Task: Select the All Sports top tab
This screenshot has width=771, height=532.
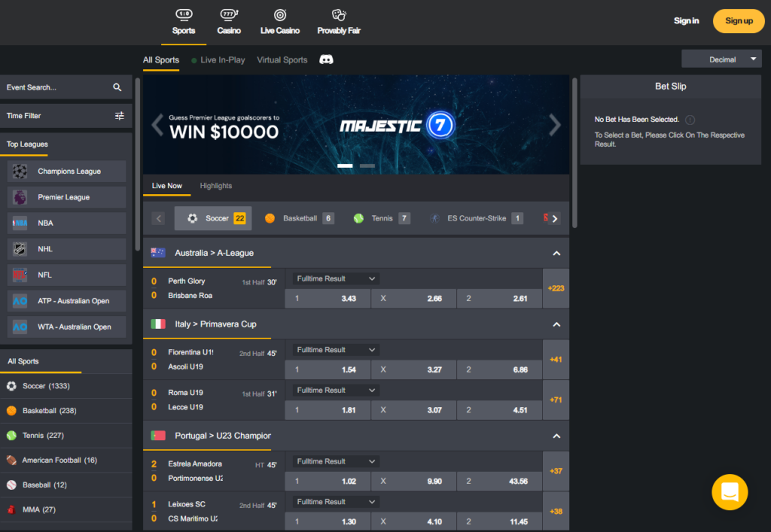Action: coord(161,60)
